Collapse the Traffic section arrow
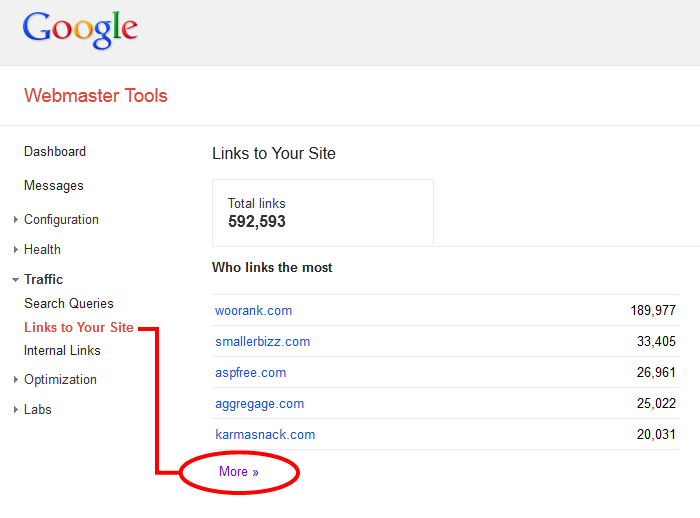The height and width of the screenshot is (518, 700). click(x=16, y=280)
